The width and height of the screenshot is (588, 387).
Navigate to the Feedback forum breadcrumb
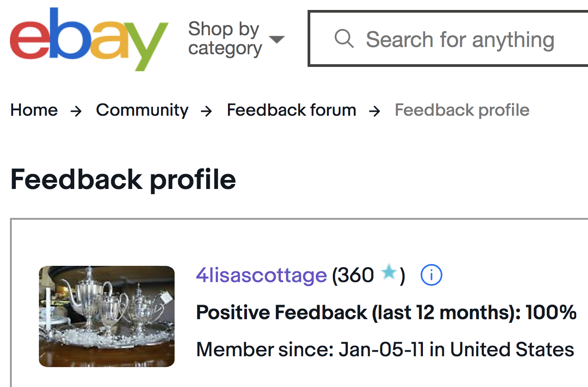[291, 110]
